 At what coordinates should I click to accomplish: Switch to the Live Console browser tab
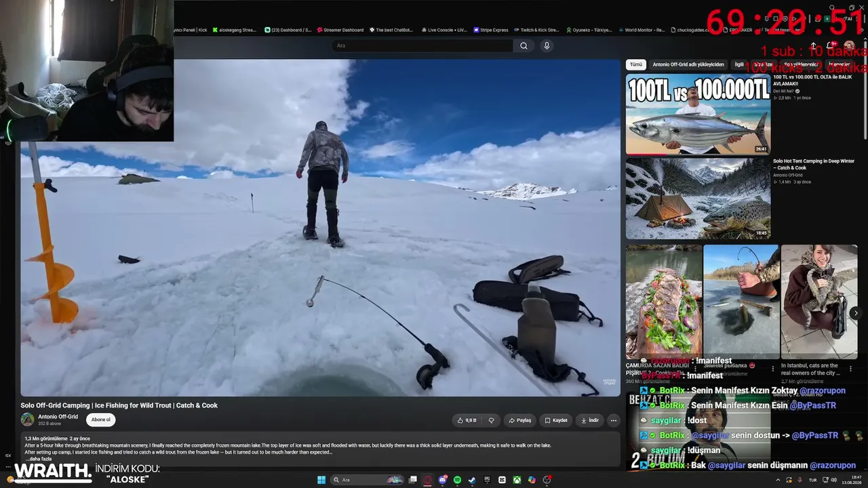pyautogui.click(x=444, y=30)
